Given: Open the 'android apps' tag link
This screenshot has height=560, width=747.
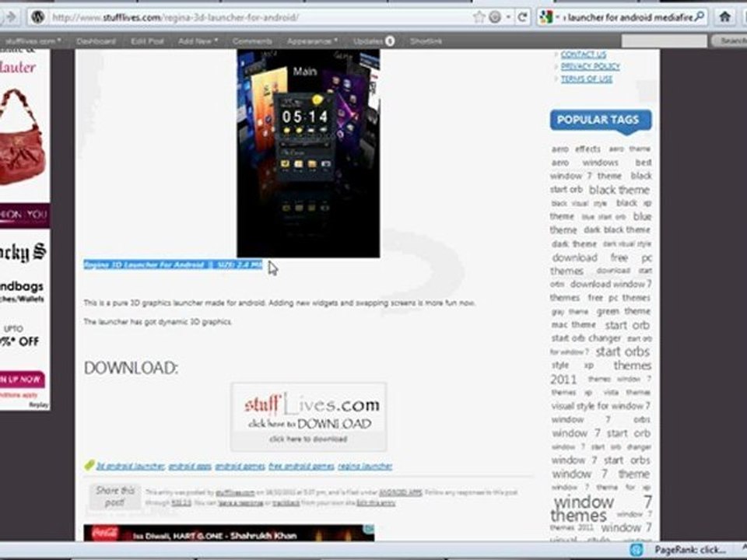Looking at the screenshot, I should pos(190,466).
